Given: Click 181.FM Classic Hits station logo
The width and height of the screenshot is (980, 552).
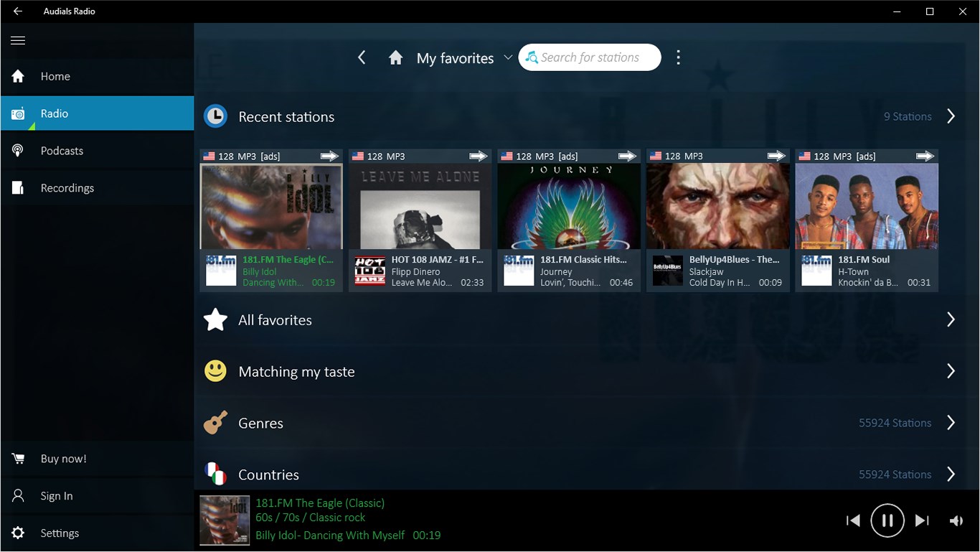Looking at the screenshot, I should (x=519, y=271).
